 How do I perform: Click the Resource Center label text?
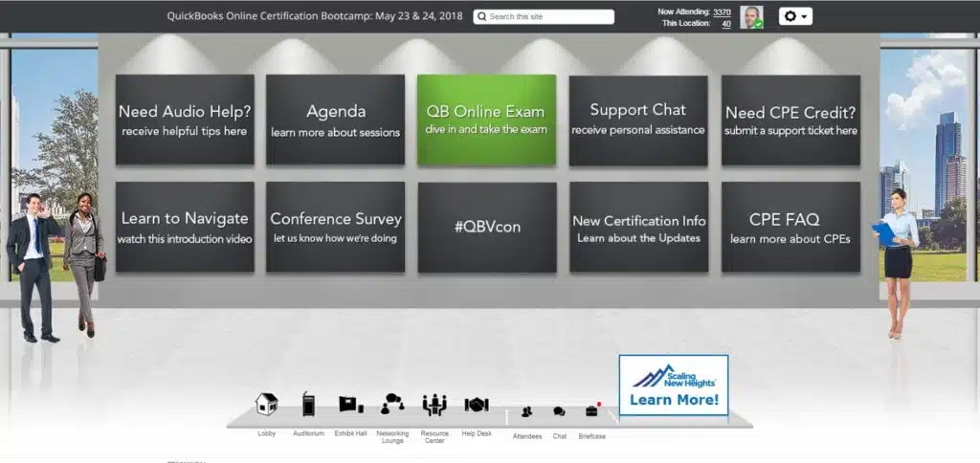(434, 437)
